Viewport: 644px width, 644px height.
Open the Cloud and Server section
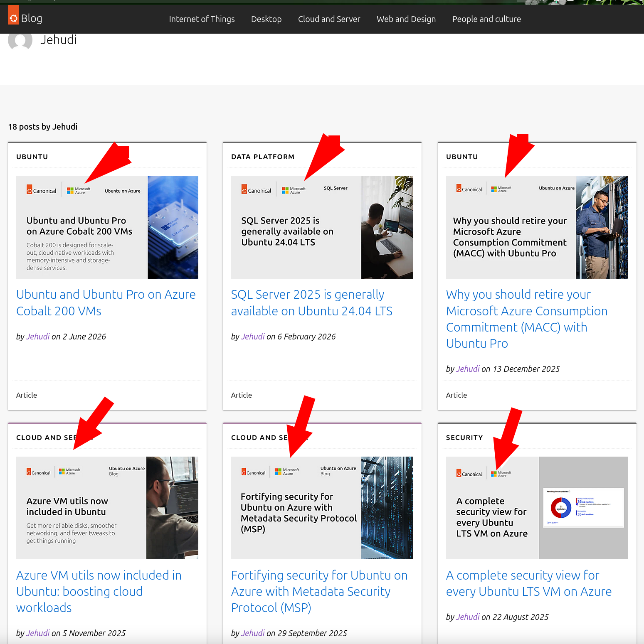(x=329, y=19)
